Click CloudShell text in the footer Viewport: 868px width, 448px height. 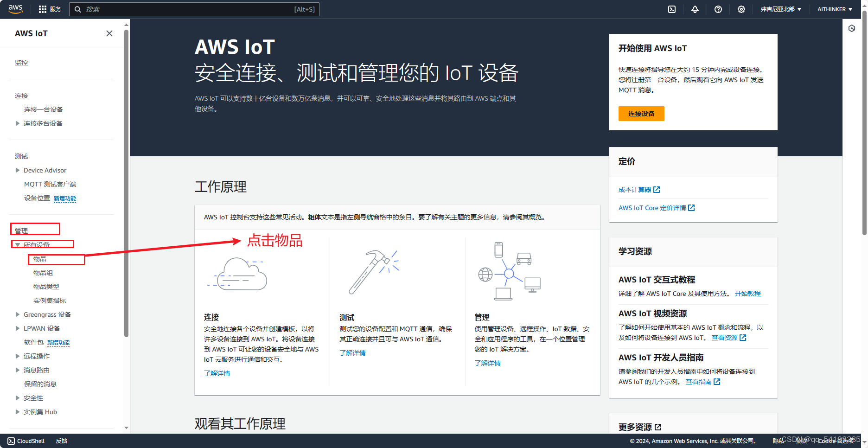click(31, 441)
